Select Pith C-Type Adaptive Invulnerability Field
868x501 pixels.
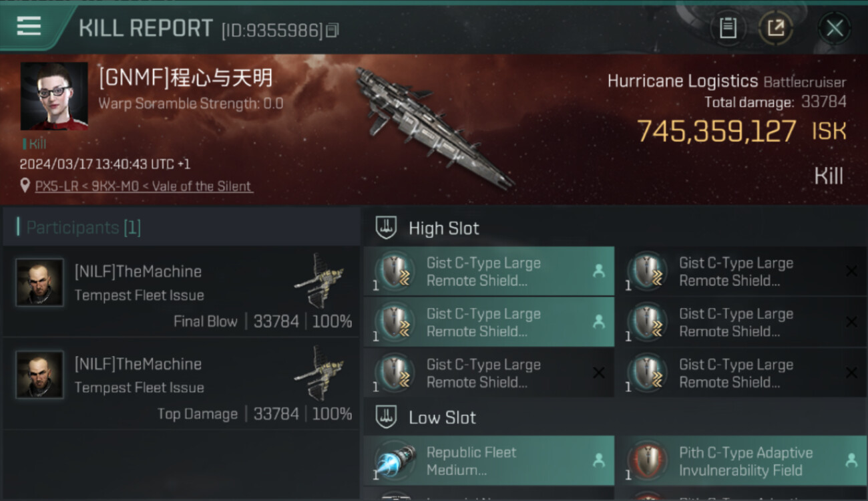click(741, 461)
